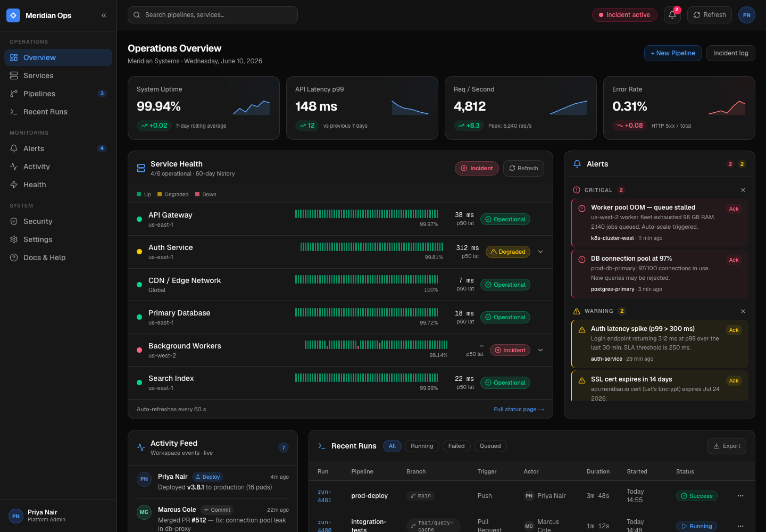Open Security in the sidebar

[58, 221]
